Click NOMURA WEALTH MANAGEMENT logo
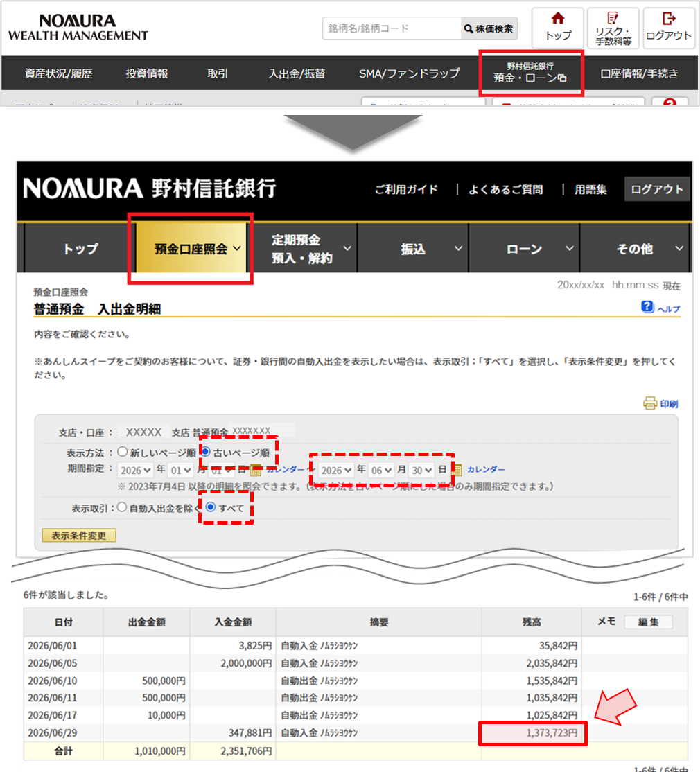This screenshot has height=772, width=700. point(78,28)
